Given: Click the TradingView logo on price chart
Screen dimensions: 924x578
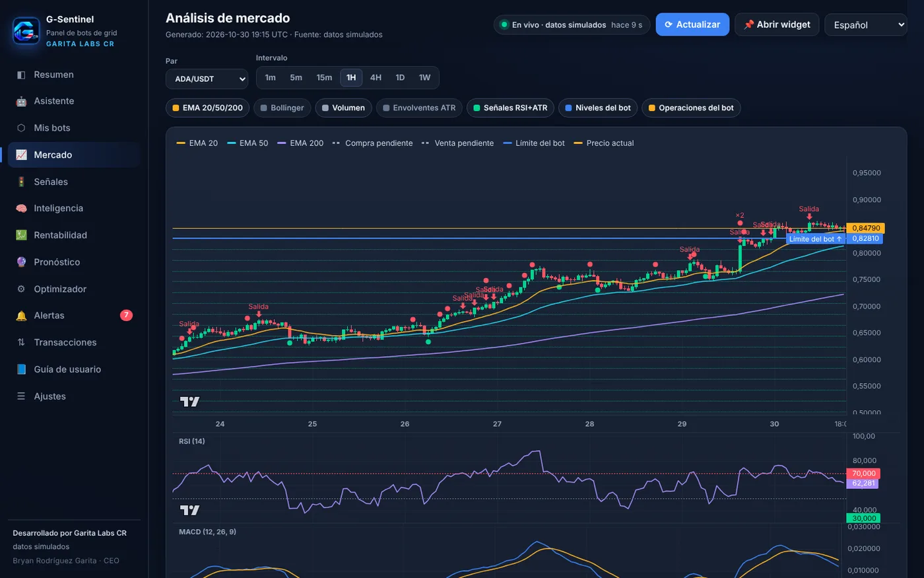Looking at the screenshot, I should [x=189, y=402].
